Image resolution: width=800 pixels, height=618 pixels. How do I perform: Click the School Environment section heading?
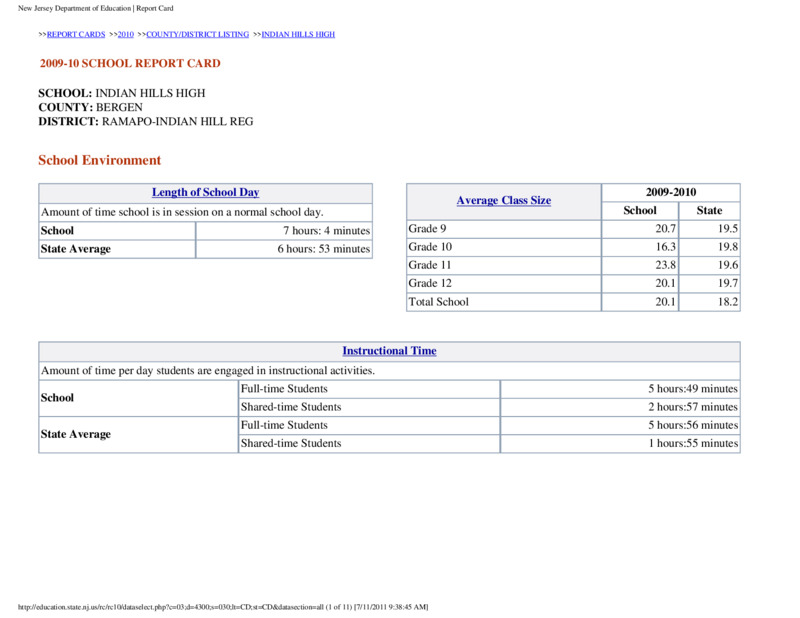(x=99, y=160)
